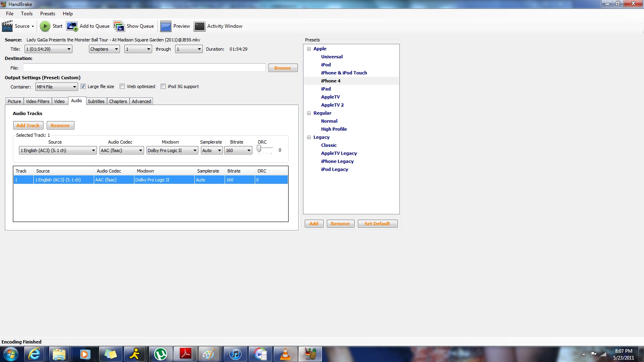Open Windows Explorer from the taskbar

coord(59,354)
